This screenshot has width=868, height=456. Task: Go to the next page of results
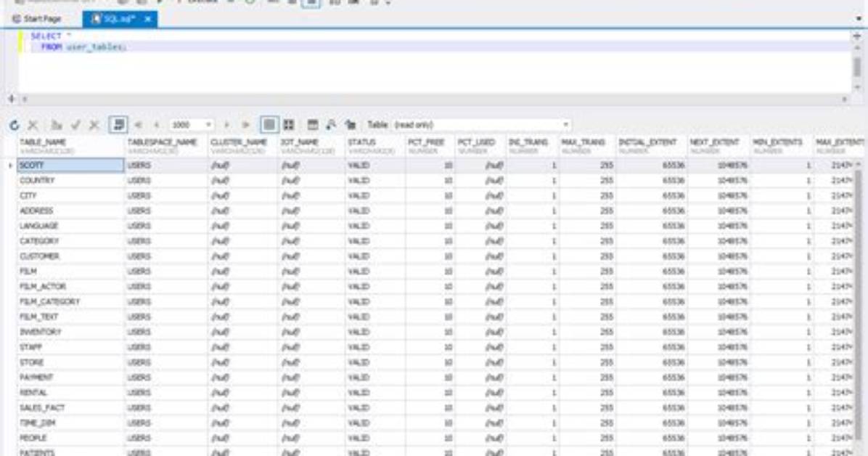pos(227,125)
